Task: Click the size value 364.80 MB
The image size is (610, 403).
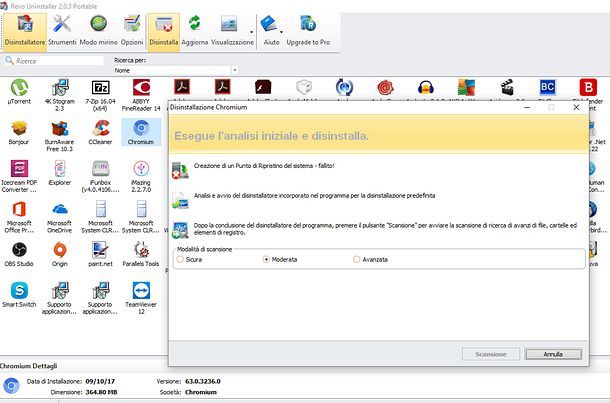Action: pos(101,392)
